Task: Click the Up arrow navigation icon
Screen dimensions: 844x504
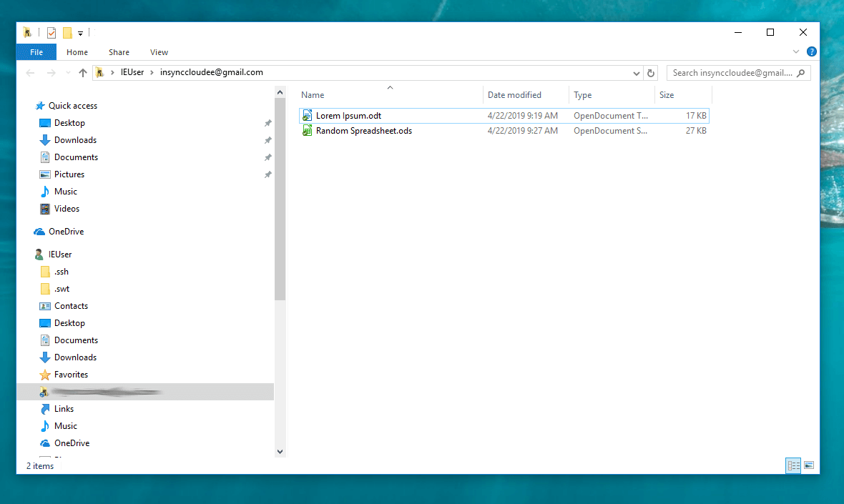Action: coord(83,73)
